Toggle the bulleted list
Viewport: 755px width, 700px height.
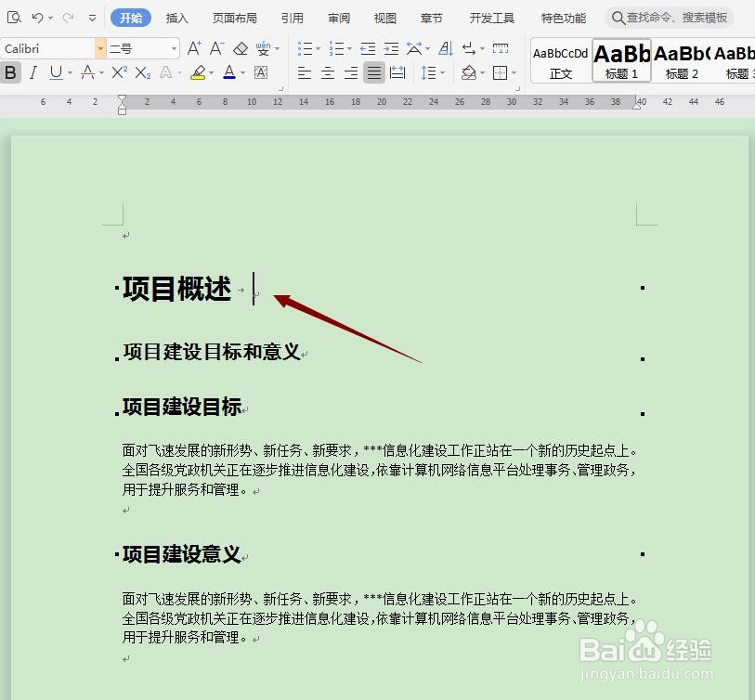306,48
